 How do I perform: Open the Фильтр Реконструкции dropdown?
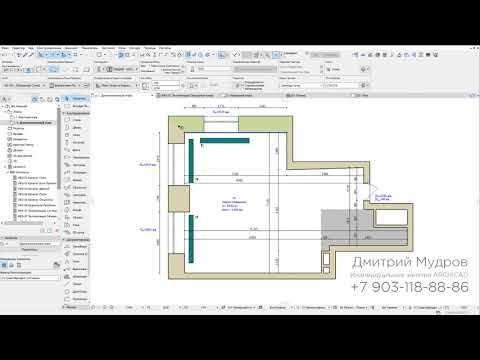[30, 278]
